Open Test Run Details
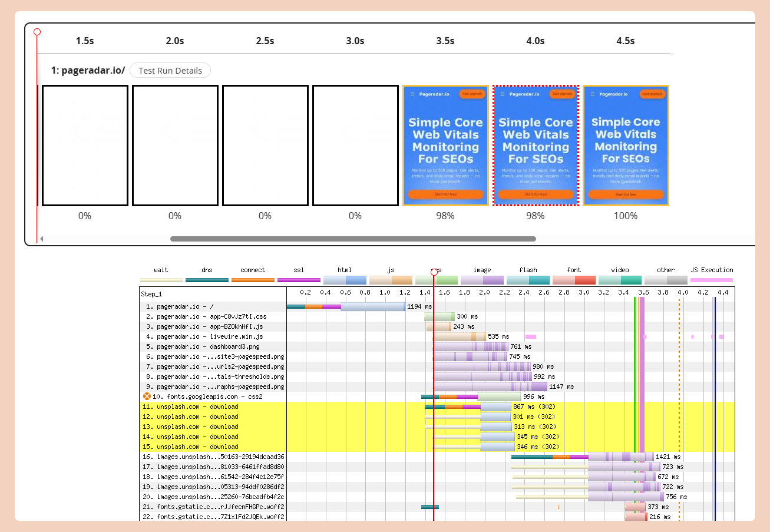Viewport: 770px width, 532px height. click(170, 71)
